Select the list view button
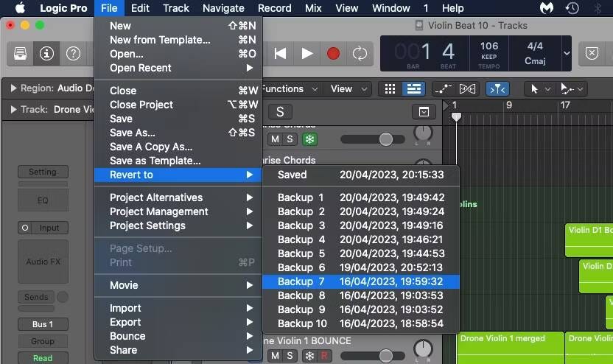The width and height of the screenshot is (613, 364). tap(413, 89)
